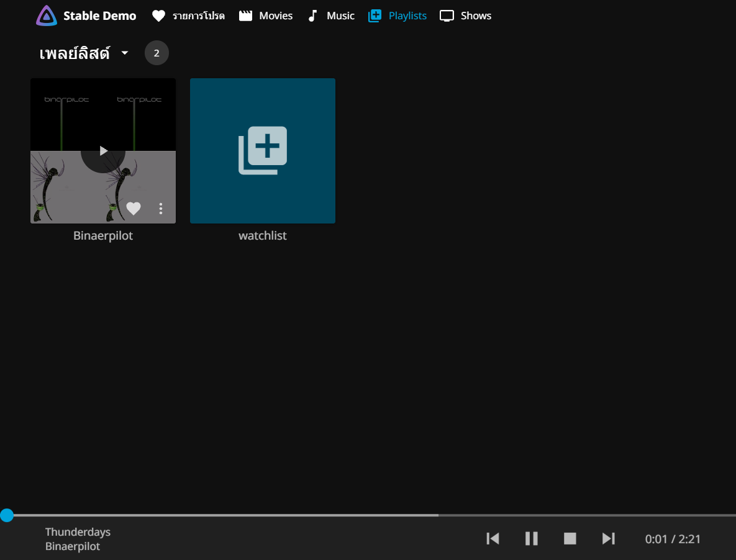The width and height of the screenshot is (736, 560).
Task: Expand the เพลย์ลิสต์ dropdown arrow
Action: tap(125, 53)
